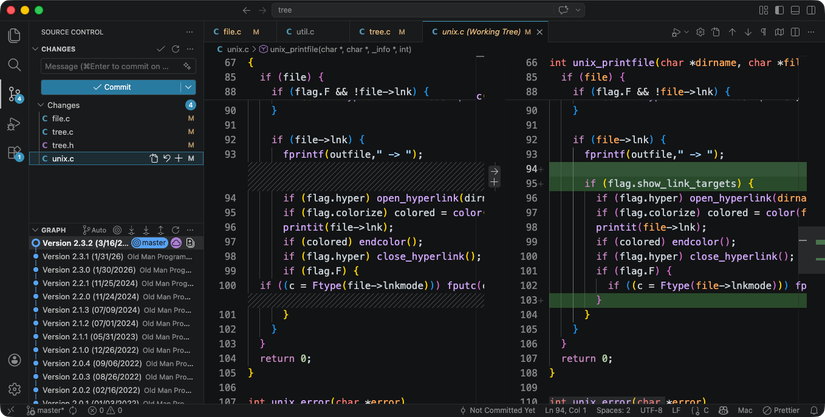Go to next change arrow

click(748, 32)
